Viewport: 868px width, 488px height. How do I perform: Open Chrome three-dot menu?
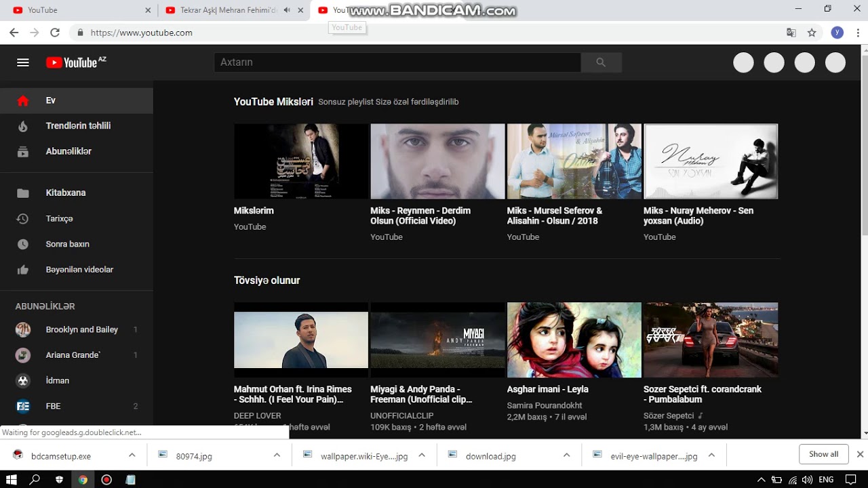(x=856, y=33)
